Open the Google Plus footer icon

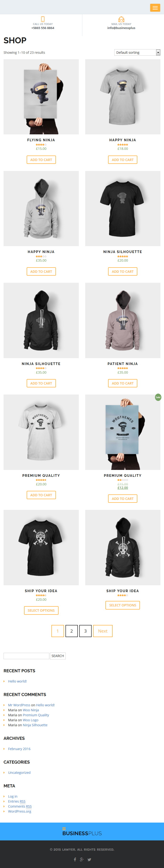tap(82, 859)
